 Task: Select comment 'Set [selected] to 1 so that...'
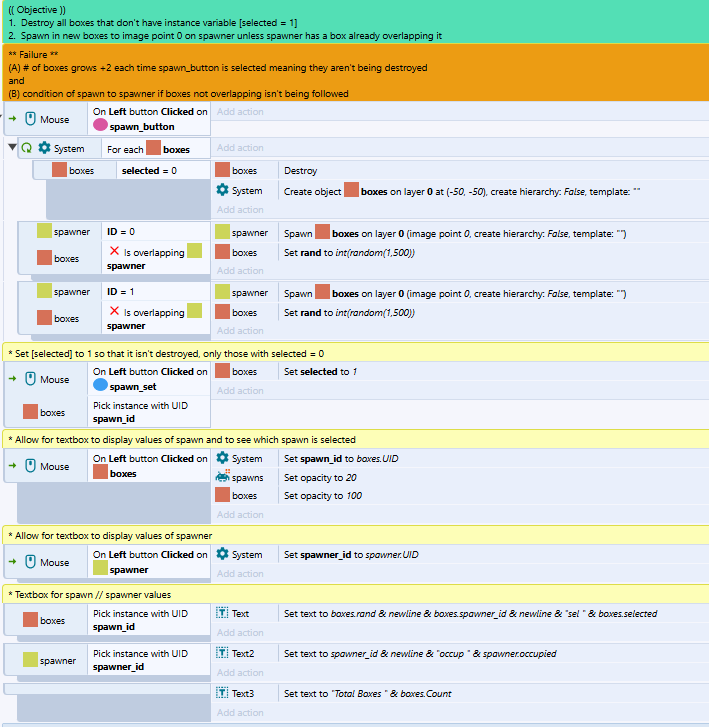(x=356, y=353)
